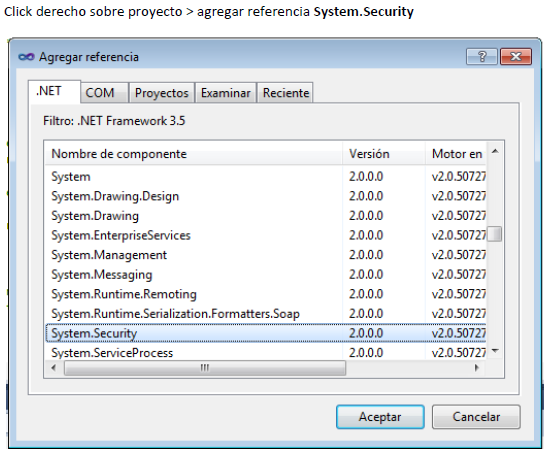Select the System component row

point(265,177)
